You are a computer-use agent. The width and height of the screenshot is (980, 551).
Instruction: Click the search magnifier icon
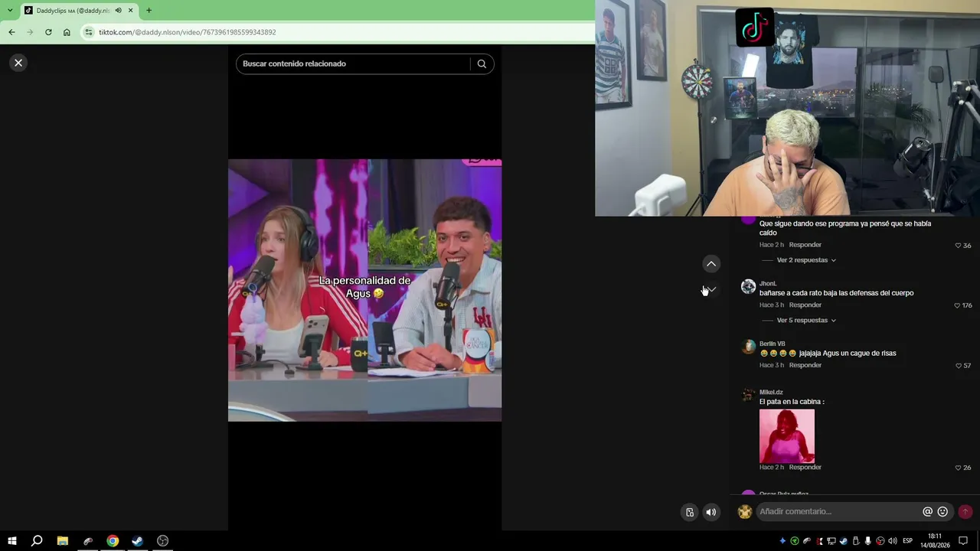coord(482,64)
